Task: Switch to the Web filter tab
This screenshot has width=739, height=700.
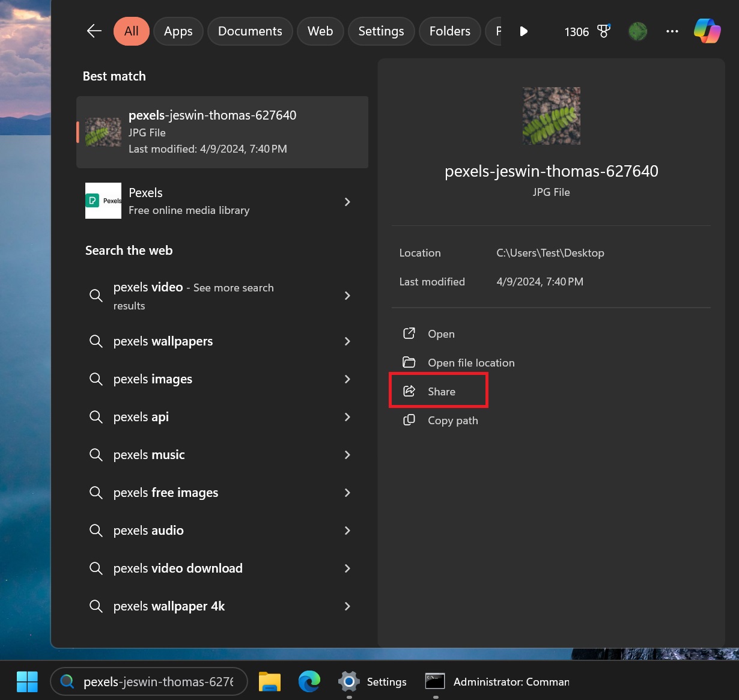Action: point(320,31)
